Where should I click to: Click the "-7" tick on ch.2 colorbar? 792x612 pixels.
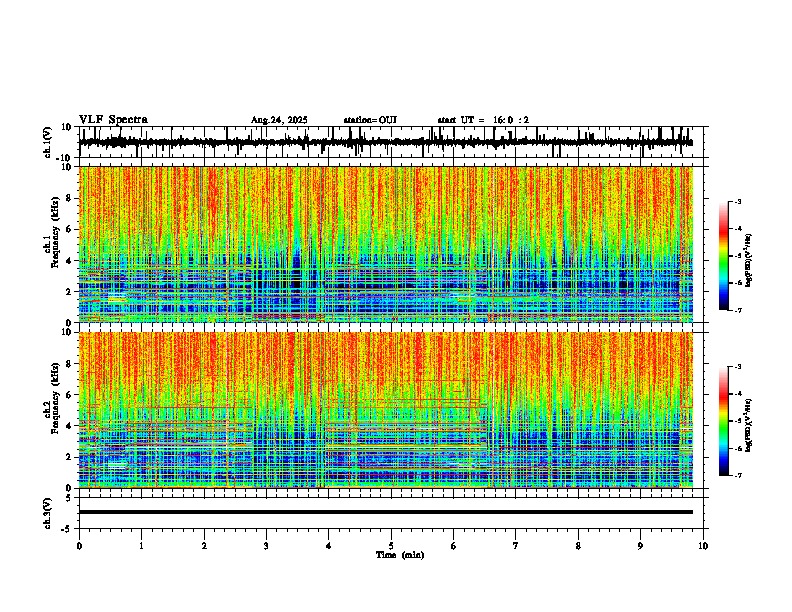click(x=737, y=475)
